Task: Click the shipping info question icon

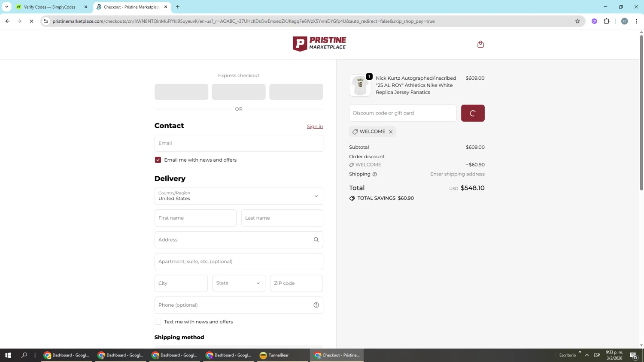Action: click(375, 174)
